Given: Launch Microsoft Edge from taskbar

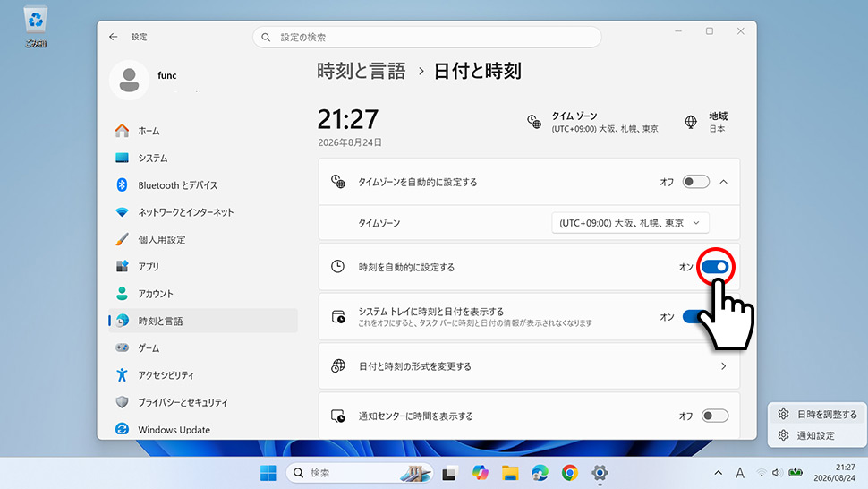Looking at the screenshot, I should point(540,473).
